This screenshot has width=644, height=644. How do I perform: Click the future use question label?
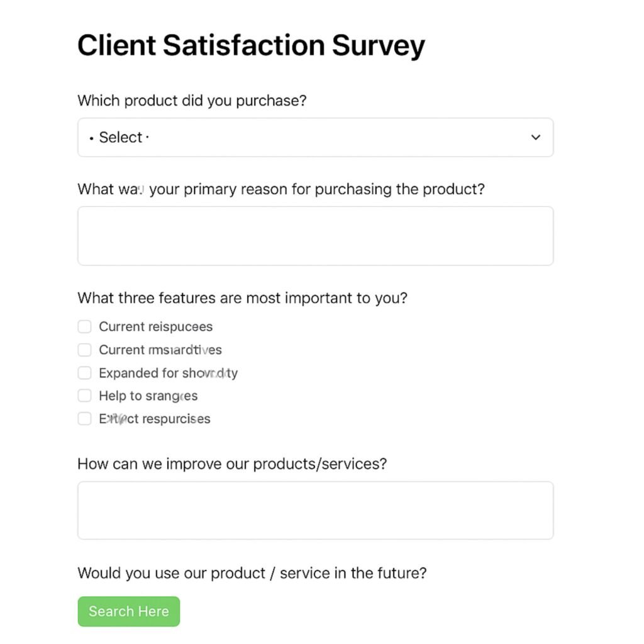(x=252, y=573)
